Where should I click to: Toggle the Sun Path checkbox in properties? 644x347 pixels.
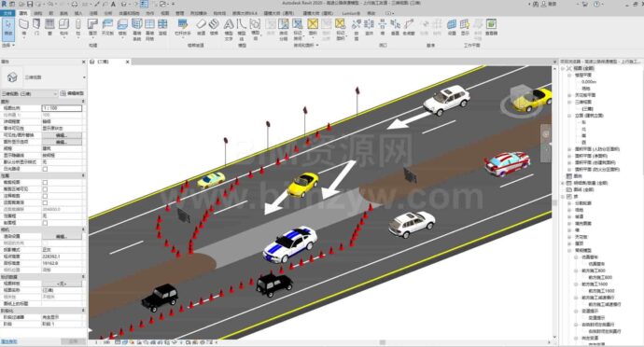45,169
